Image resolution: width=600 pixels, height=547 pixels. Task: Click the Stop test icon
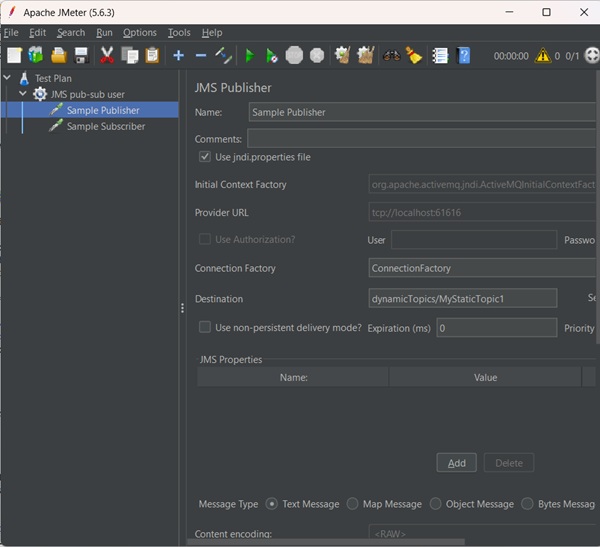point(294,55)
